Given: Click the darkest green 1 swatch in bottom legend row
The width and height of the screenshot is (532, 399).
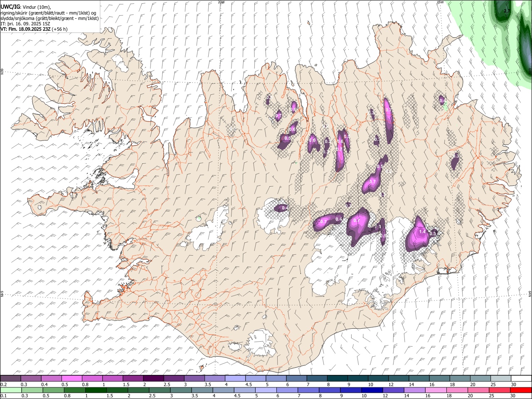Looking at the screenshot, I should pos(96,390).
